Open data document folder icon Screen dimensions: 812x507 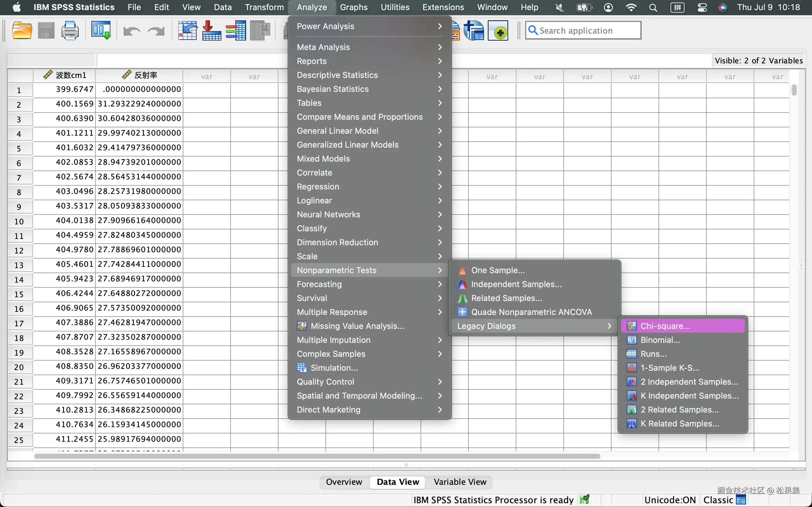22,30
